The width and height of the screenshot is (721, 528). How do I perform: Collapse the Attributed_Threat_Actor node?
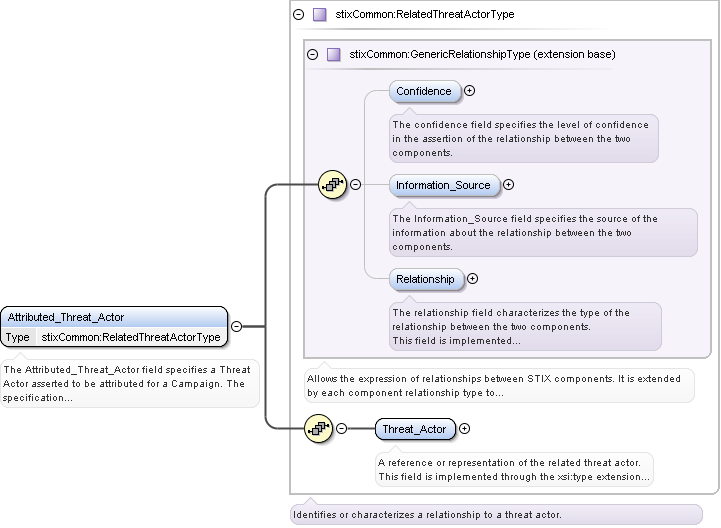236,326
